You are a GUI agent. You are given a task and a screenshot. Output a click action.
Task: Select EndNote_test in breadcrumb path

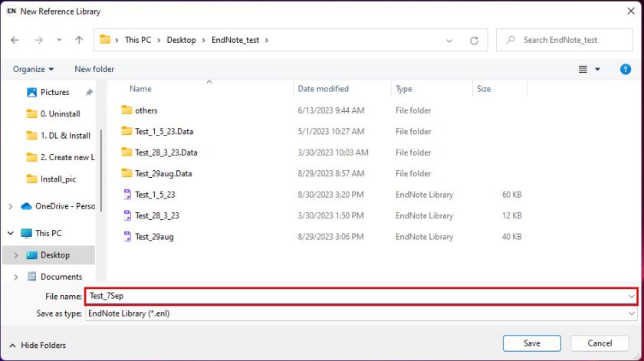(x=235, y=40)
